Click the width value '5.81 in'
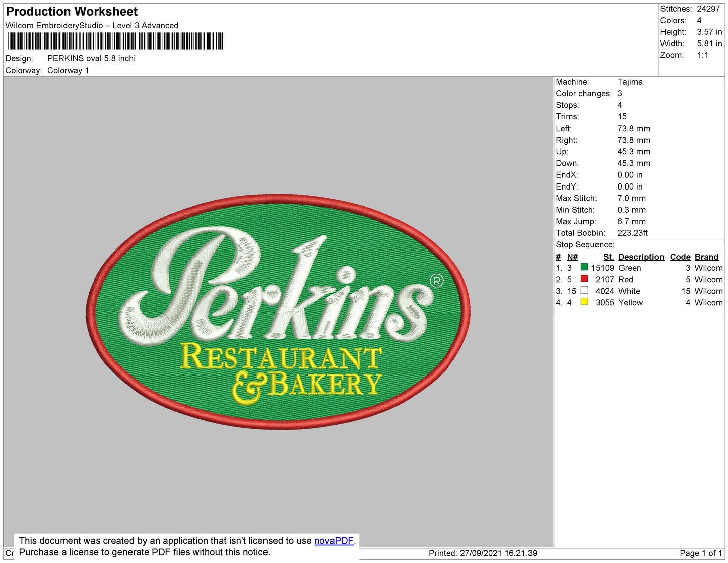This screenshot has height=563, width=728. (x=709, y=44)
